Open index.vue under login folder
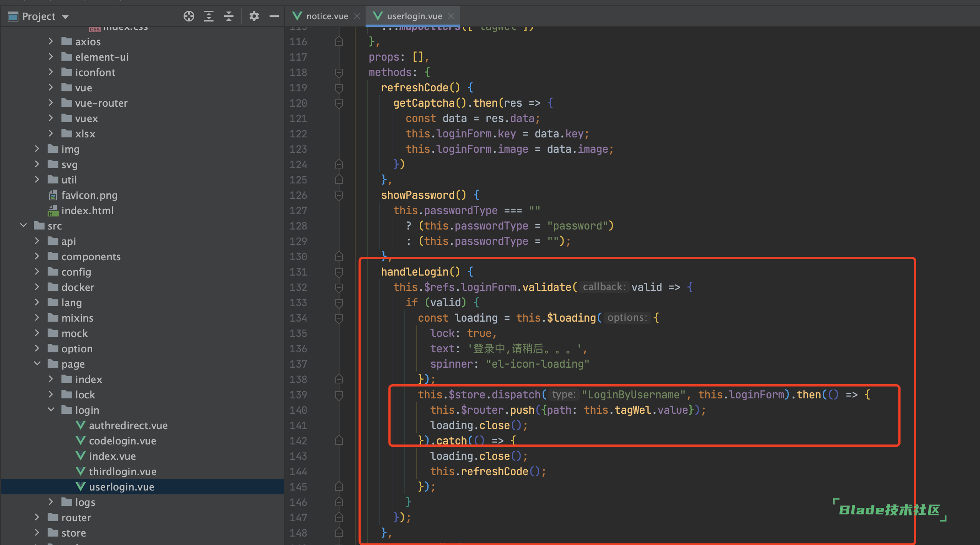The image size is (980, 545). click(x=112, y=456)
